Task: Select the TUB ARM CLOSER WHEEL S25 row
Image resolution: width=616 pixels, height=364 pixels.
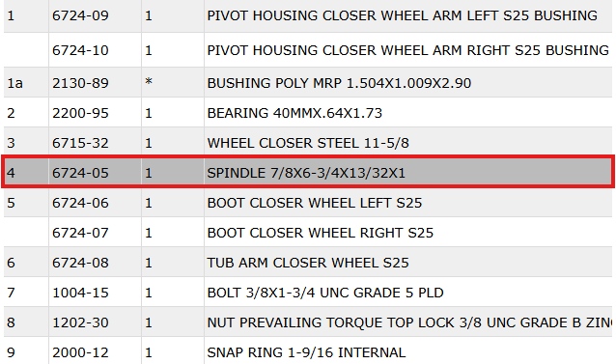Action: pyautogui.click(x=308, y=263)
